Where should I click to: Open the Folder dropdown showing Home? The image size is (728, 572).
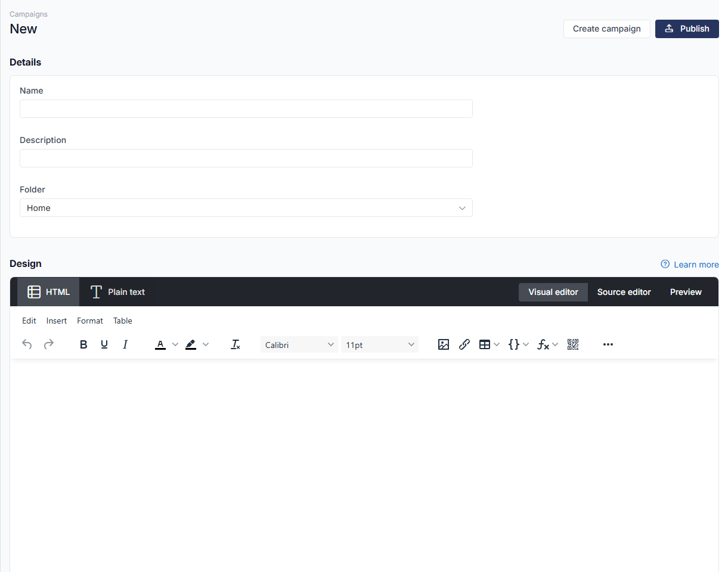246,208
